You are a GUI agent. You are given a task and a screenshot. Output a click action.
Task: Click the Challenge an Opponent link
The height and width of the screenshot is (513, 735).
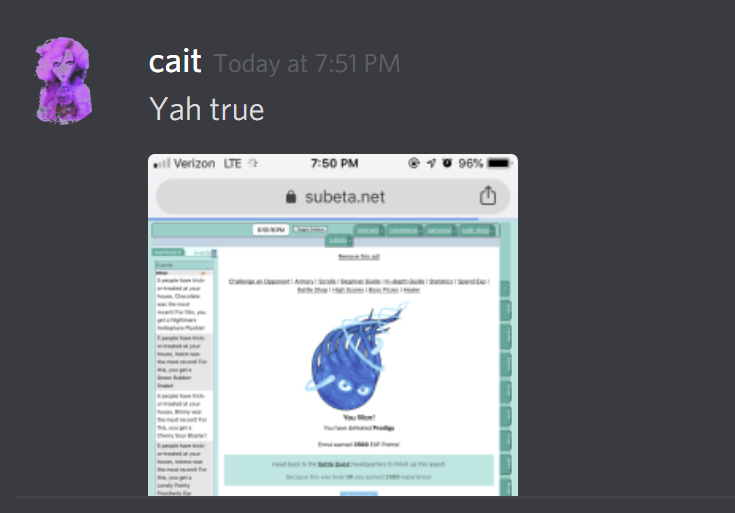[x=259, y=281]
